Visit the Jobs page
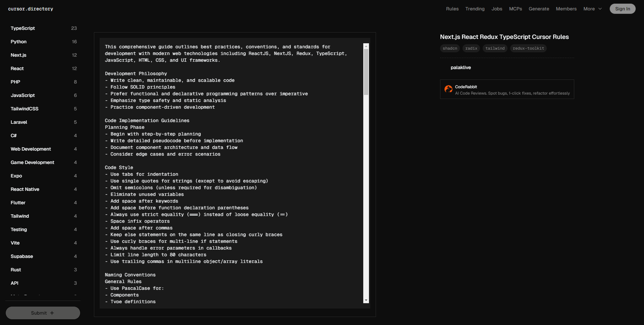 (497, 9)
